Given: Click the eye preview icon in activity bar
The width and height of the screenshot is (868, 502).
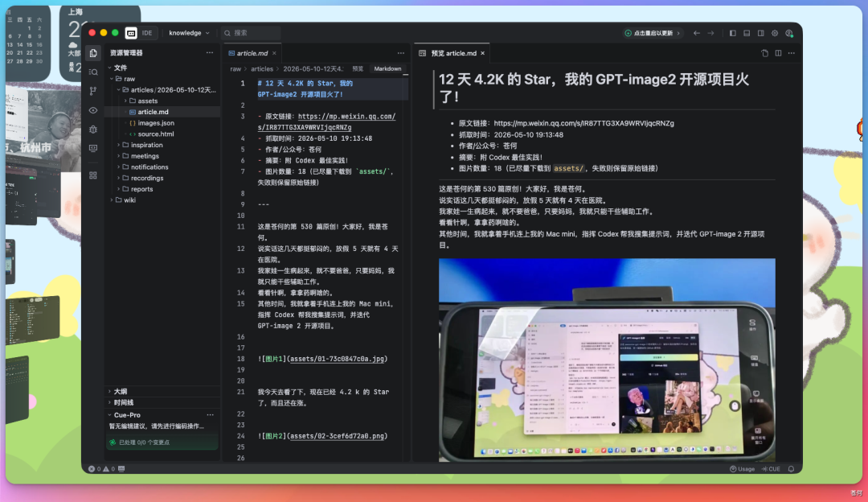Looking at the screenshot, I should pos(93,110).
